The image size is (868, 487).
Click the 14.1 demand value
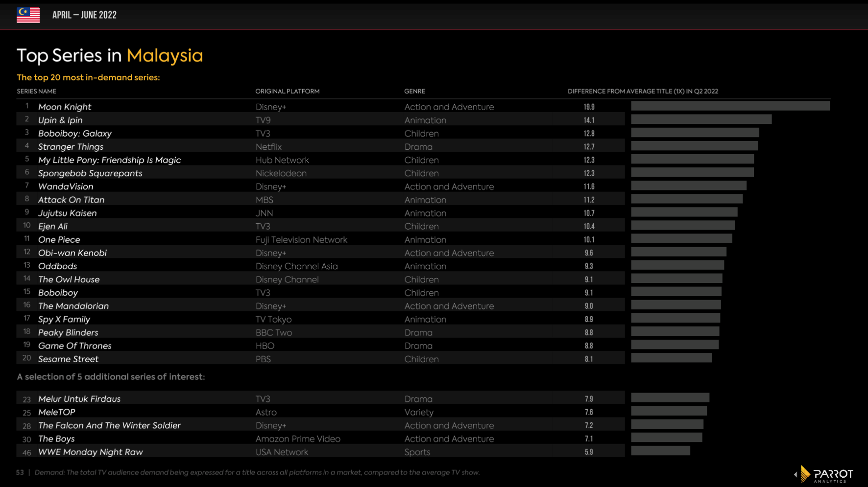(x=589, y=120)
